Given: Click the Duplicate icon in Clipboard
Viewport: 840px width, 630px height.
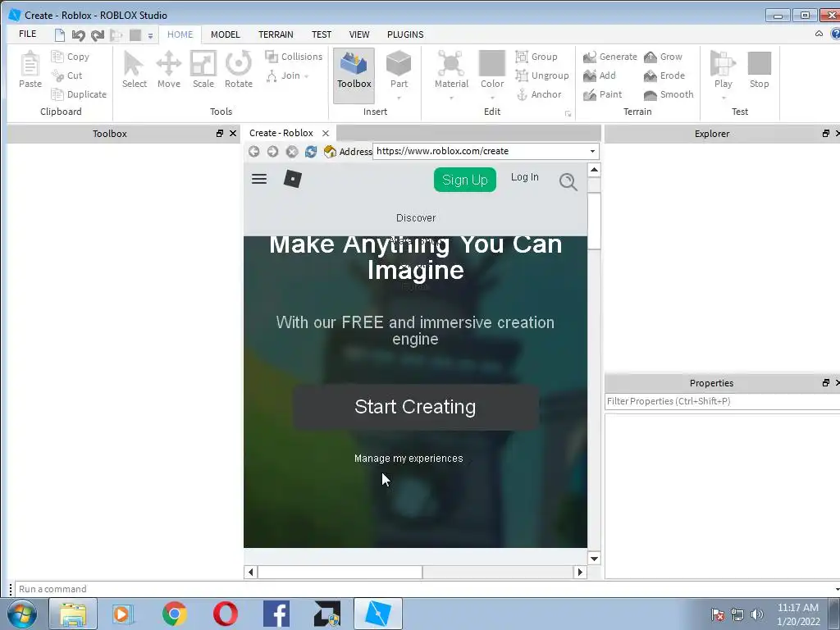Looking at the screenshot, I should pyautogui.click(x=57, y=94).
